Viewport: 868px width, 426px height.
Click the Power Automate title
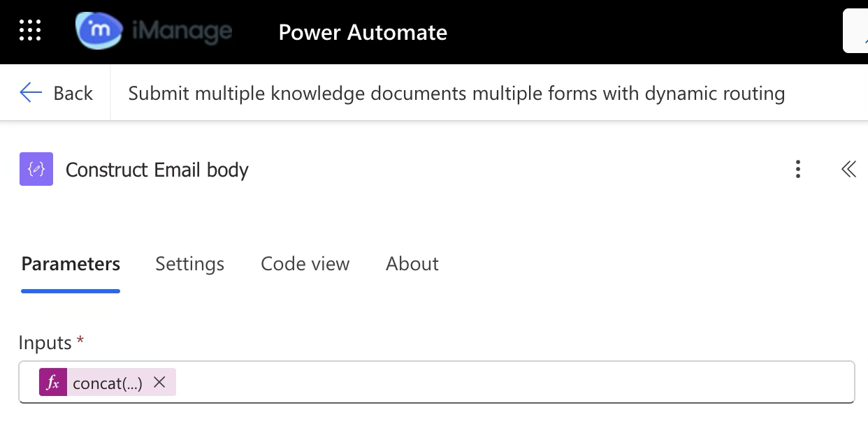tap(363, 32)
